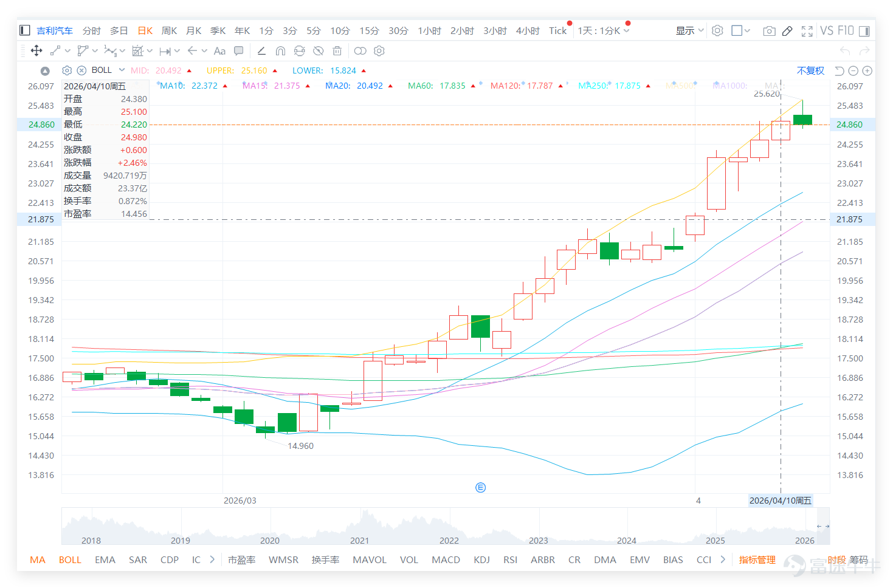
Task: Toggle the VOL sub indicator
Action: coord(409,559)
